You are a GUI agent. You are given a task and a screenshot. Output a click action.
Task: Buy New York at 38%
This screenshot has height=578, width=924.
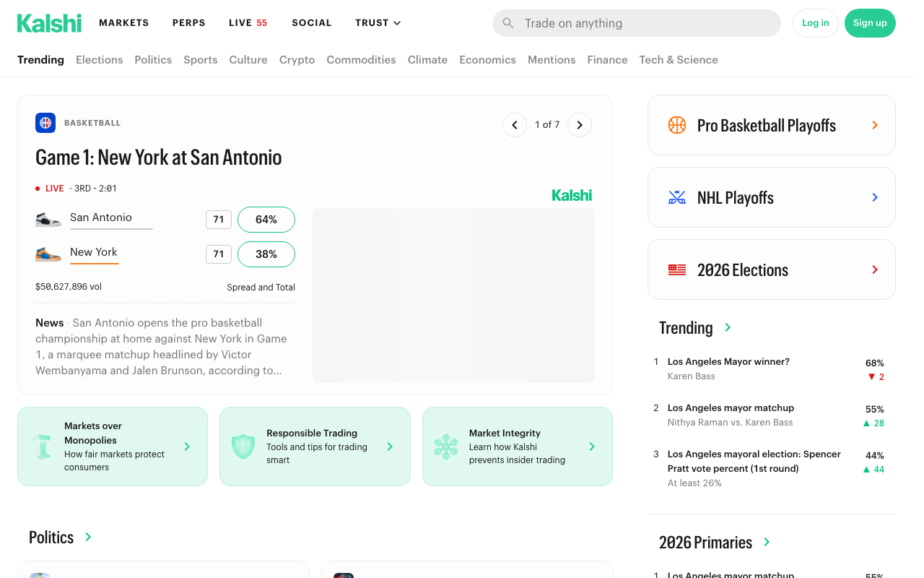pyautogui.click(x=266, y=254)
